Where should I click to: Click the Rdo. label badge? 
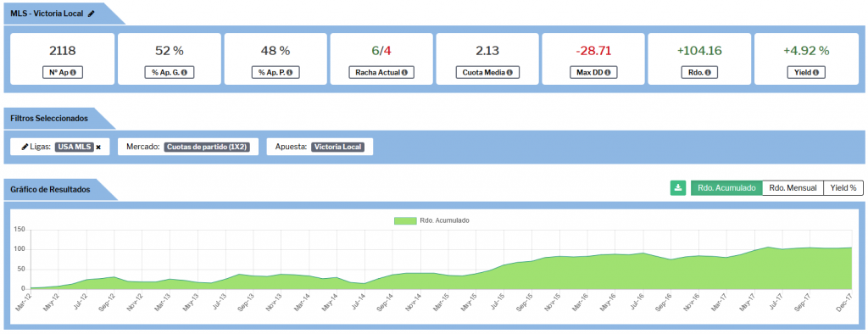click(x=699, y=72)
